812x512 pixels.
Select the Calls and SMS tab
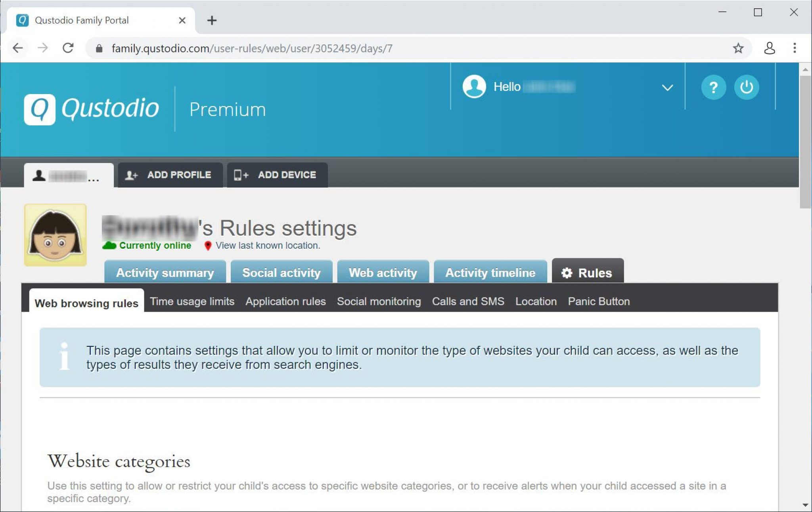(x=467, y=301)
